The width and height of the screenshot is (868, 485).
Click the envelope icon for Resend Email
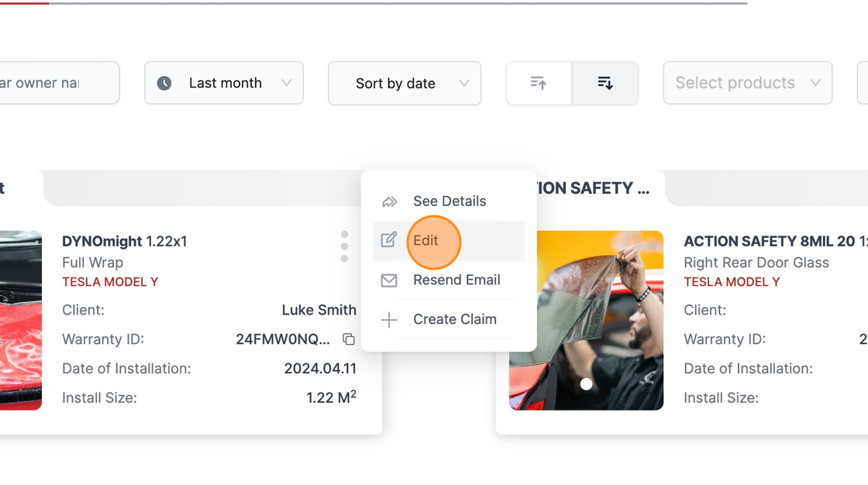[389, 280]
